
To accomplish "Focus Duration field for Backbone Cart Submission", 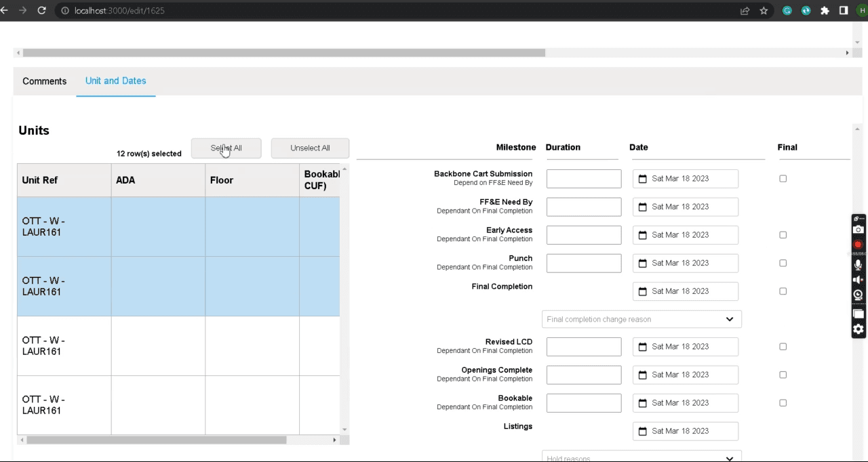I will (584, 179).
